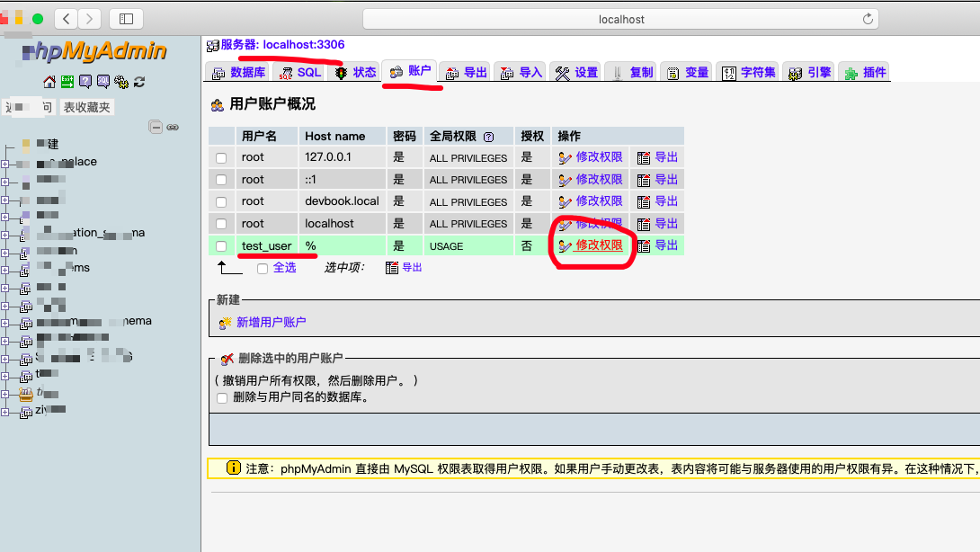
Task: Click the localhost browser address bar
Action: (620, 20)
